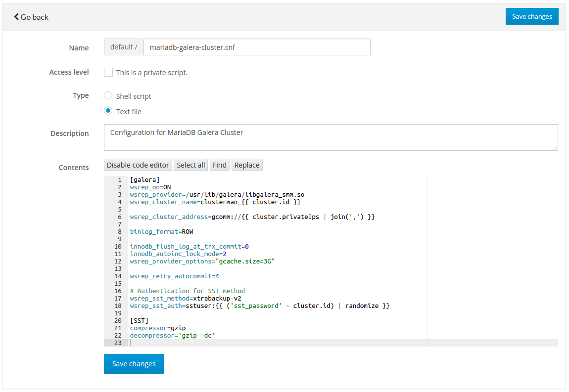569x392 pixels.
Task: Click wsrep_retry_autocommit=4 line
Action: click(175, 276)
